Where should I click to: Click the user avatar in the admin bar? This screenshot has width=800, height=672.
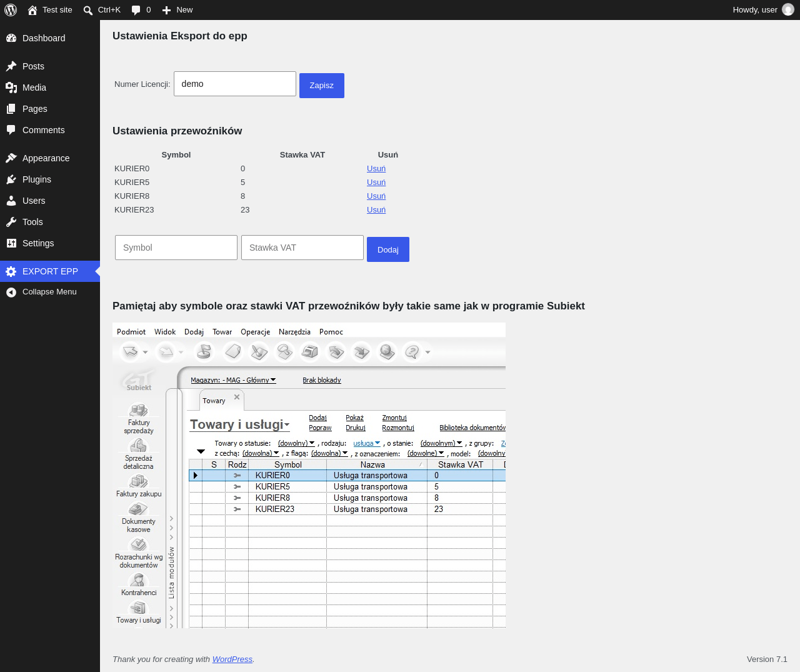[788, 10]
